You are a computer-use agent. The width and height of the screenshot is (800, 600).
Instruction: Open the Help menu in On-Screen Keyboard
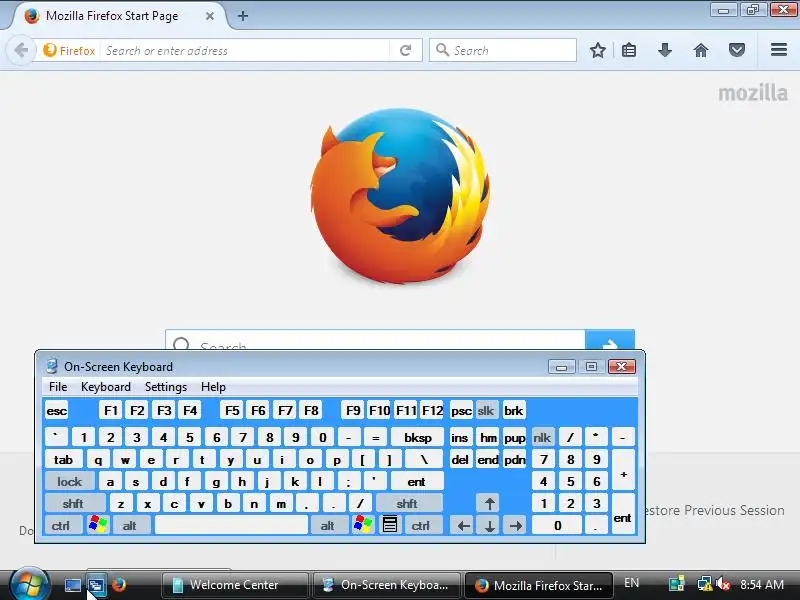click(213, 387)
